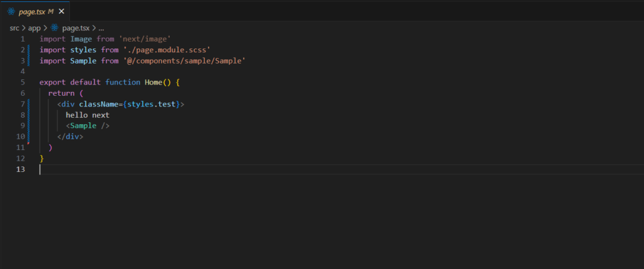
Task: Click the React icon in the breadcrumb
Action: (55, 28)
